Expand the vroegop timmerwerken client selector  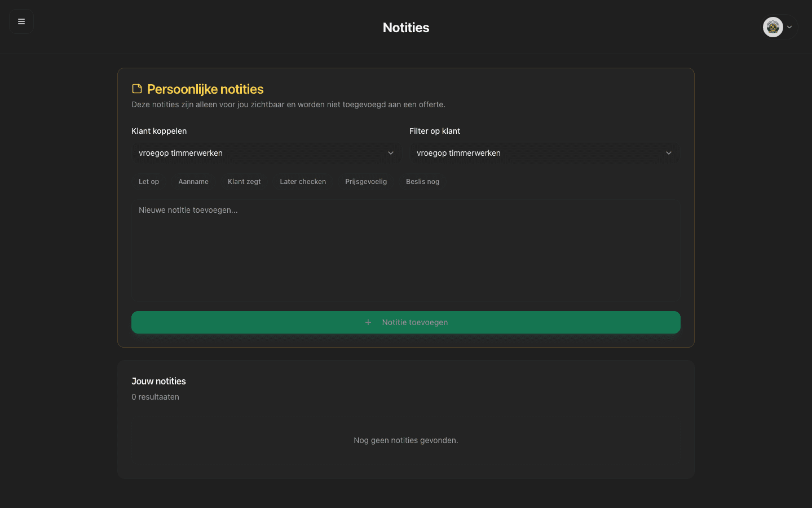point(265,153)
